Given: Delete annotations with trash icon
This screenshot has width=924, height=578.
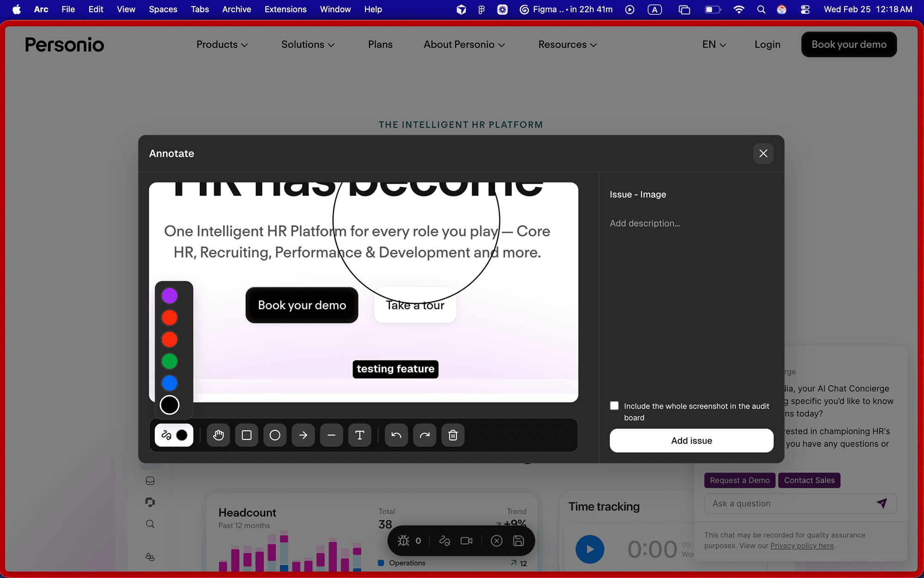Looking at the screenshot, I should point(453,435).
